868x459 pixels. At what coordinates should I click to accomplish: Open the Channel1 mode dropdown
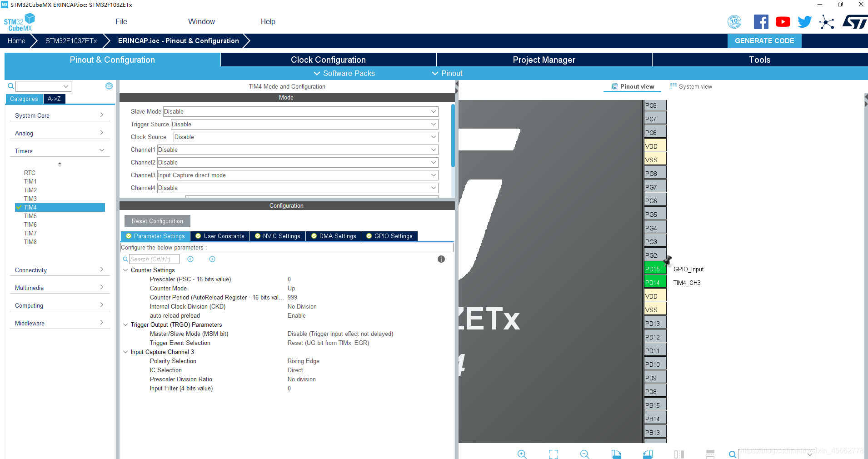point(298,150)
